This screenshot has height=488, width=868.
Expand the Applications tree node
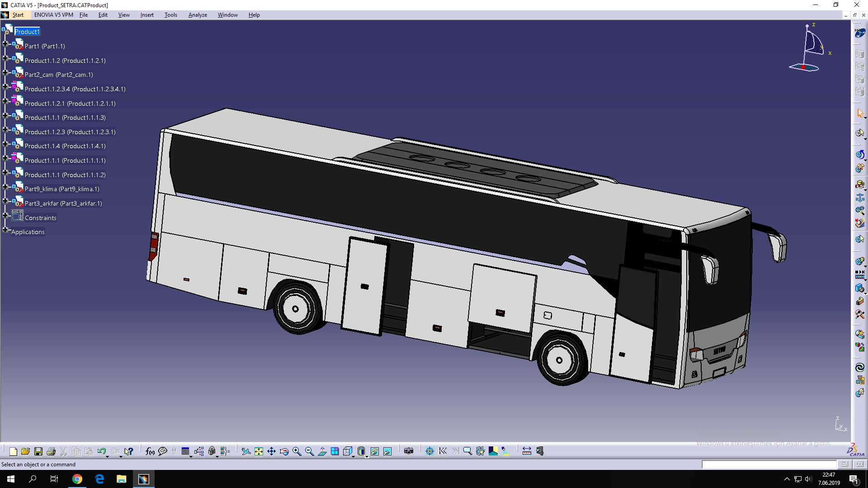point(5,230)
